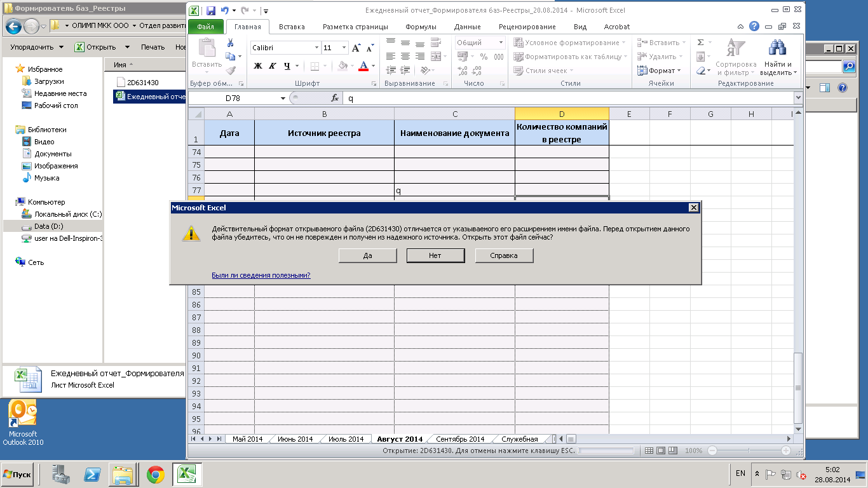Screen dimensions: 868x488
Task: Open the Файл tab in Excel
Action: coord(205,27)
